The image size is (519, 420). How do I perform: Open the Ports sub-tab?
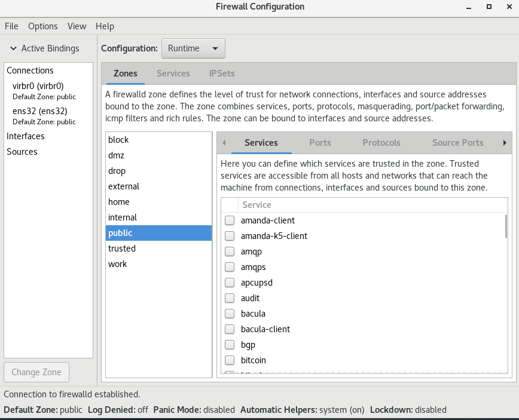pyautogui.click(x=320, y=143)
